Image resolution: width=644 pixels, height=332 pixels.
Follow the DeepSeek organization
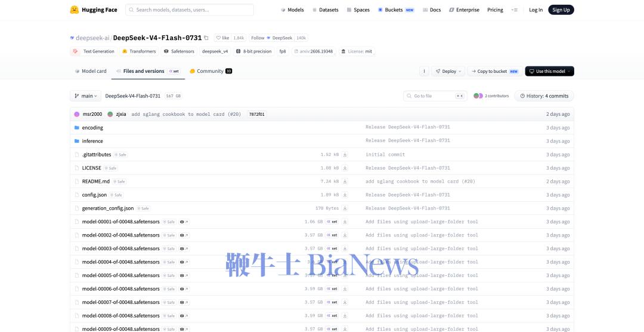pyautogui.click(x=271, y=38)
